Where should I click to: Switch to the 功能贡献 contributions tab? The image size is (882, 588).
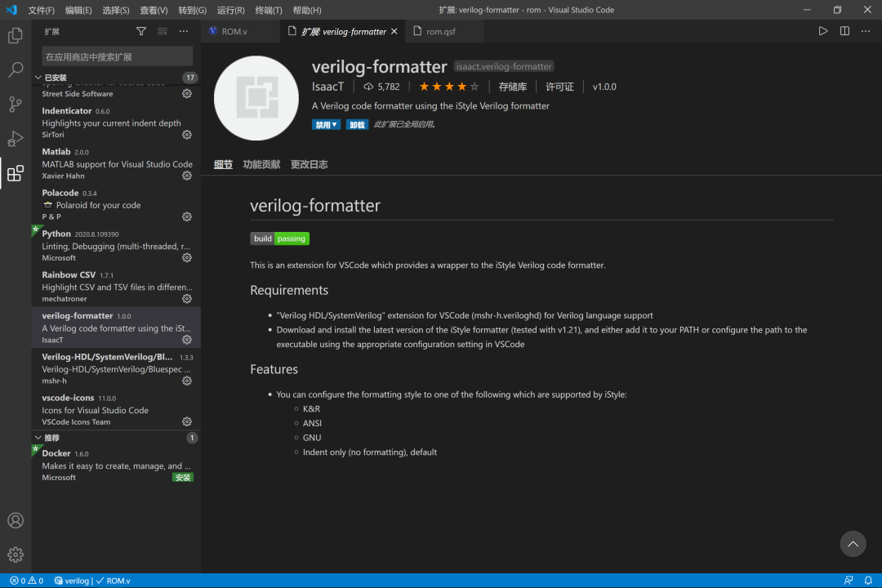tap(261, 164)
